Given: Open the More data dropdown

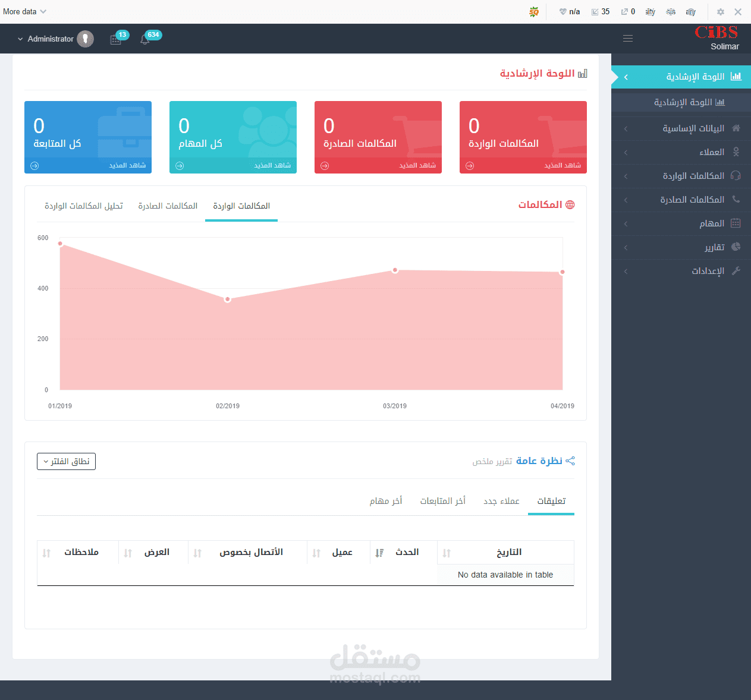Looking at the screenshot, I should 24,11.
